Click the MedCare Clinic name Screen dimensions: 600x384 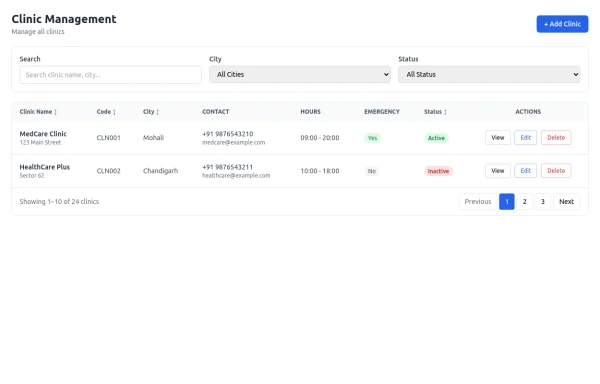43,134
